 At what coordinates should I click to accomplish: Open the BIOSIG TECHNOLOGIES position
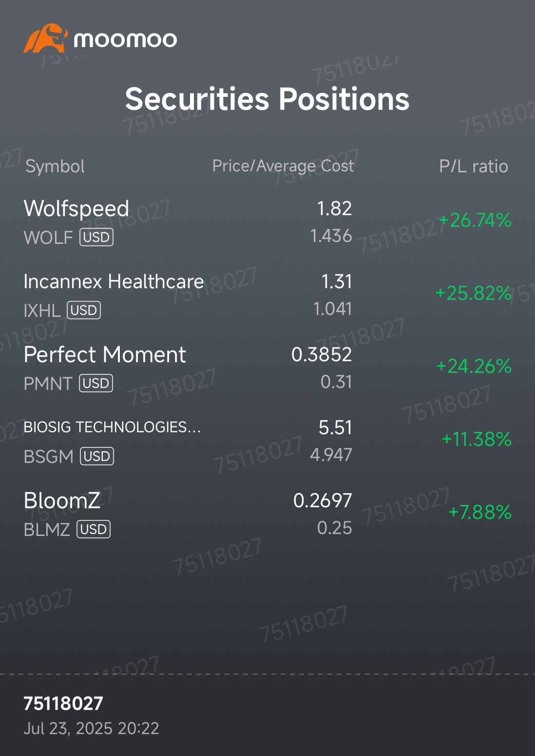pyautogui.click(x=267, y=441)
